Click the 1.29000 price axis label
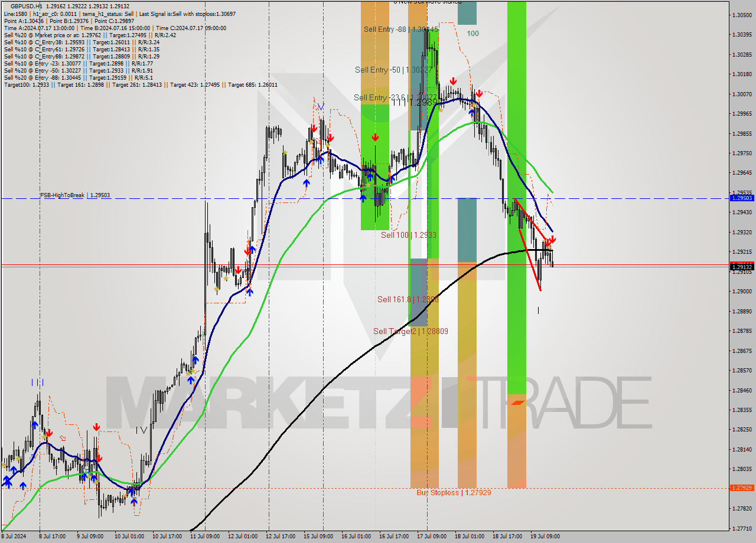 coord(742,292)
